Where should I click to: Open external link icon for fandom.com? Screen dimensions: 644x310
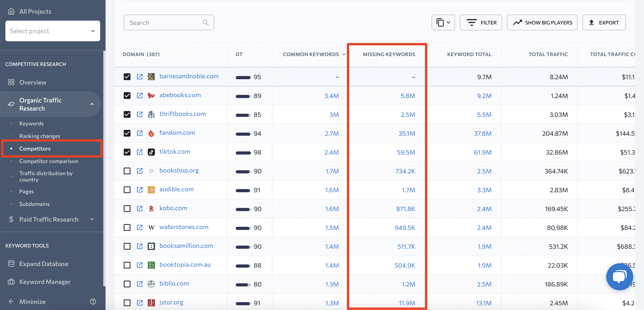[139, 133]
